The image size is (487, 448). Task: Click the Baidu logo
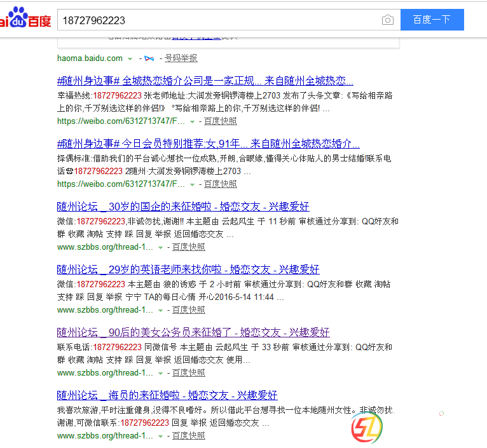coord(25,19)
